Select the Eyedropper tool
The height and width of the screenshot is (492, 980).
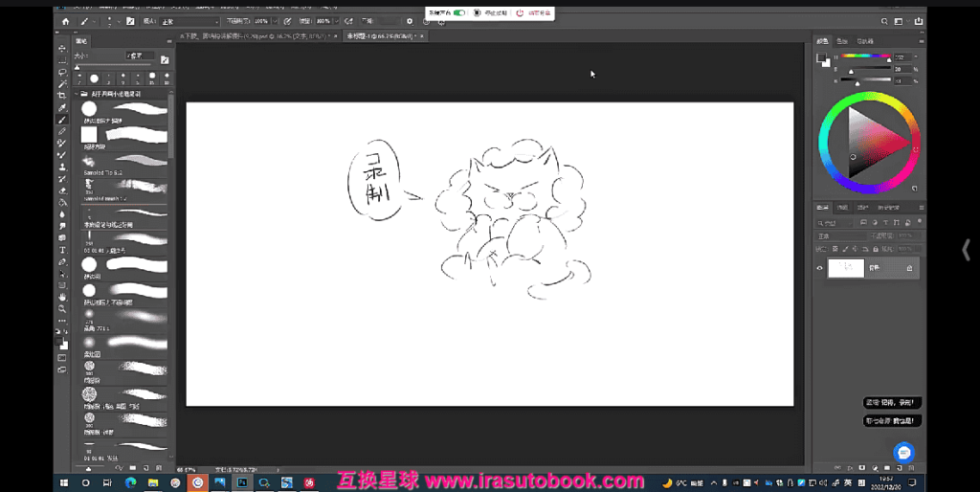[62, 107]
